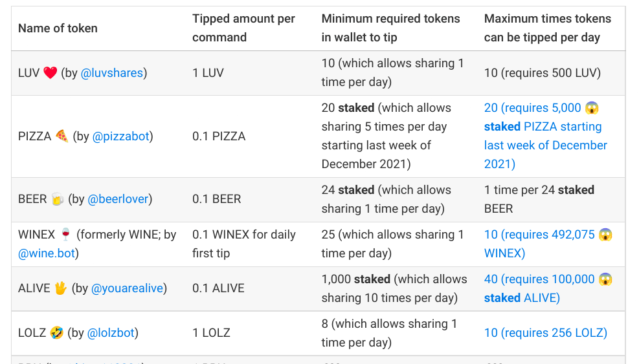Image resolution: width=639 pixels, height=364 pixels.
Task: Open the @beerlover profile link
Action: tap(118, 198)
